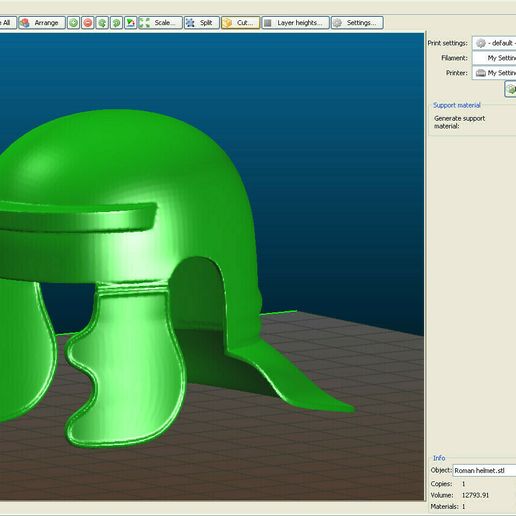Click the Arrange button

tap(42, 23)
